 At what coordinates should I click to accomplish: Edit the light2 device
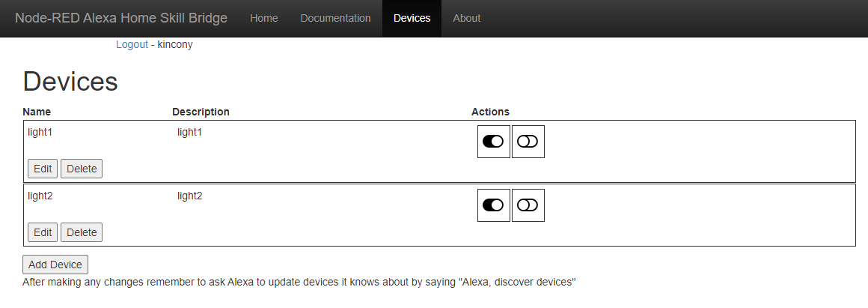(x=43, y=232)
